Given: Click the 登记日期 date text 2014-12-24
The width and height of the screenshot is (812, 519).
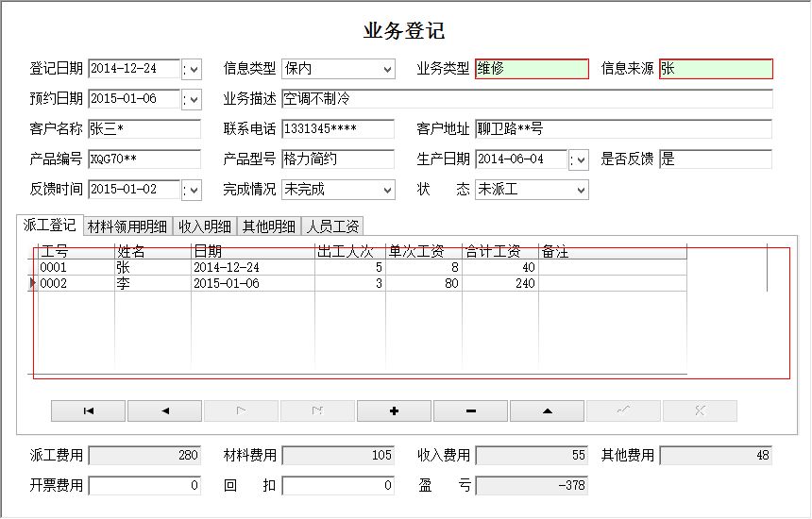Looking at the screenshot, I should (124, 68).
